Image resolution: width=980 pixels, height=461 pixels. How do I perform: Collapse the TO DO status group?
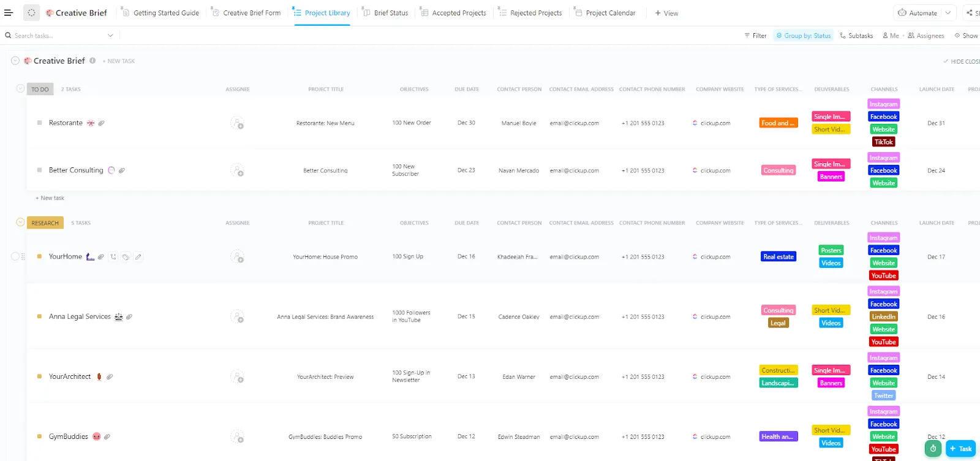tap(20, 89)
